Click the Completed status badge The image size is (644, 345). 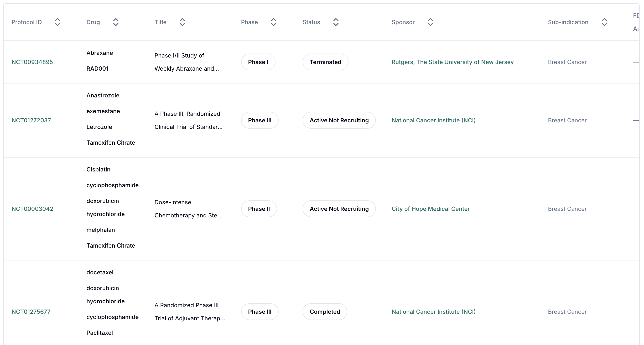click(325, 312)
